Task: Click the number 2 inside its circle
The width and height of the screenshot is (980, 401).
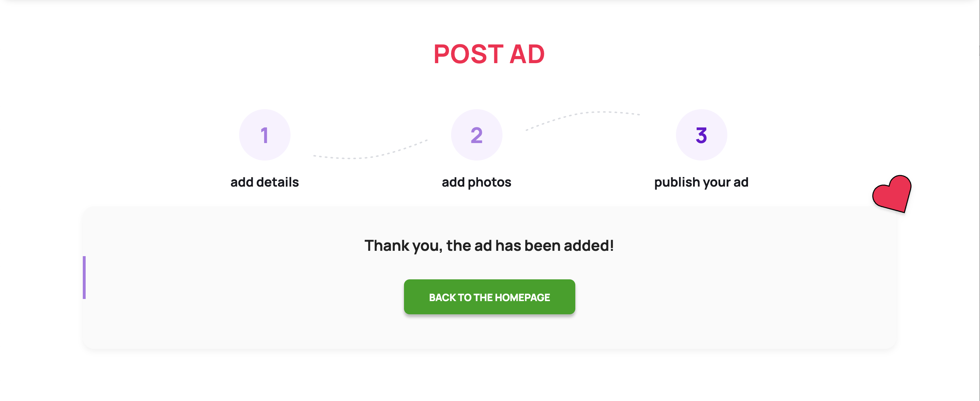Action: [476, 135]
